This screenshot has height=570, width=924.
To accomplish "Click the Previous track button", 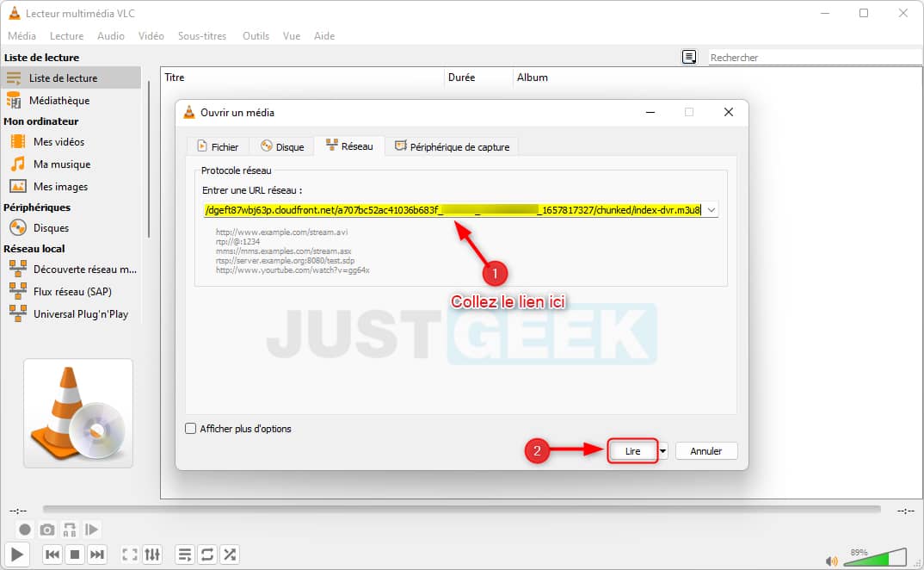I will pos(52,555).
